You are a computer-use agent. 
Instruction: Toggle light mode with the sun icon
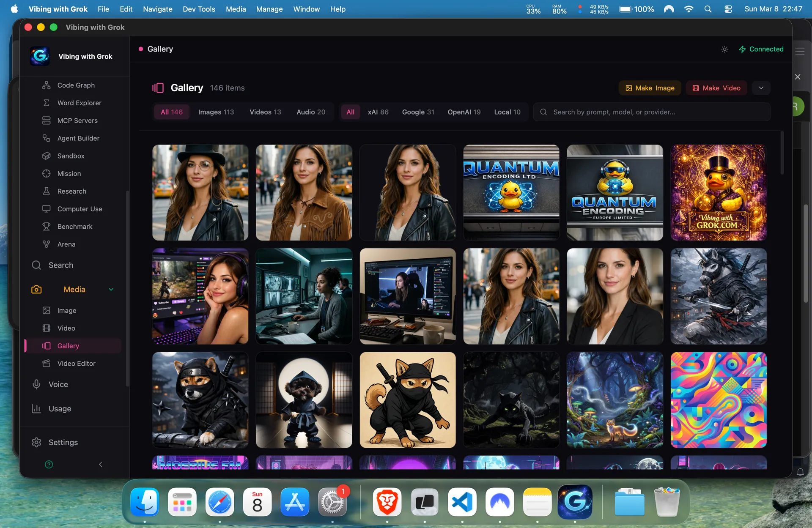(x=724, y=49)
